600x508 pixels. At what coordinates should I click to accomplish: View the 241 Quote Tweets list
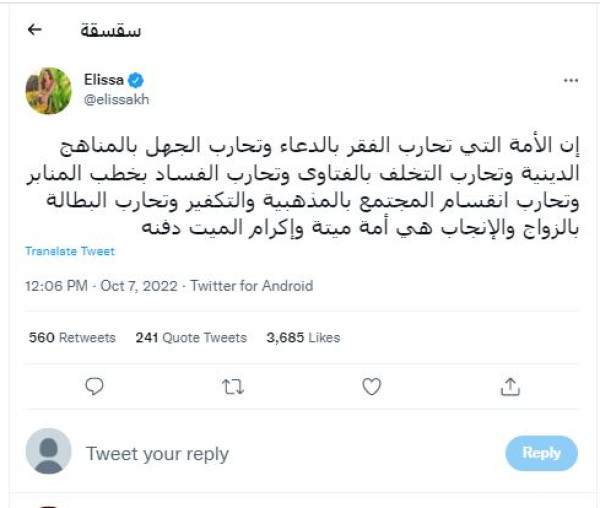pyautogui.click(x=192, y=338)
